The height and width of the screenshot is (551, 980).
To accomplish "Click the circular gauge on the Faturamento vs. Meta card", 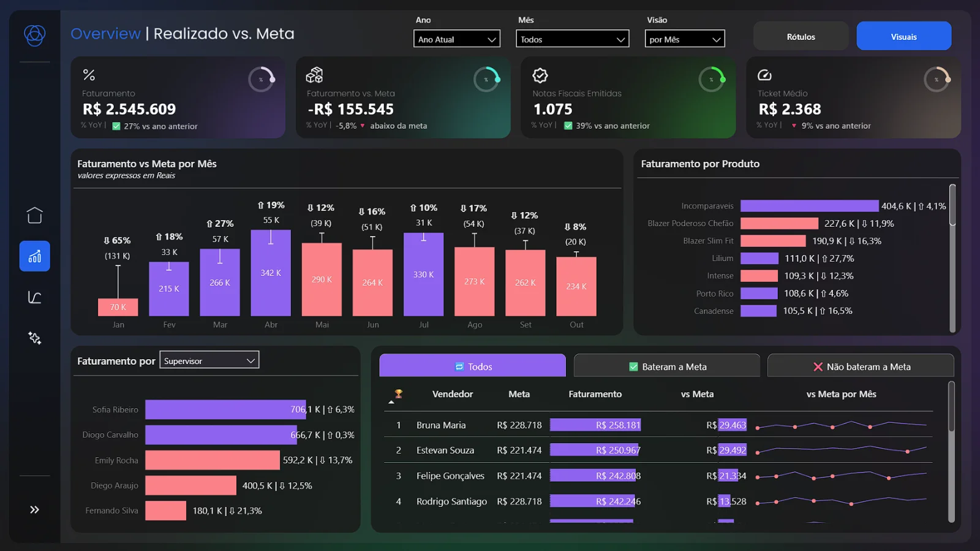I will [486, 79].
